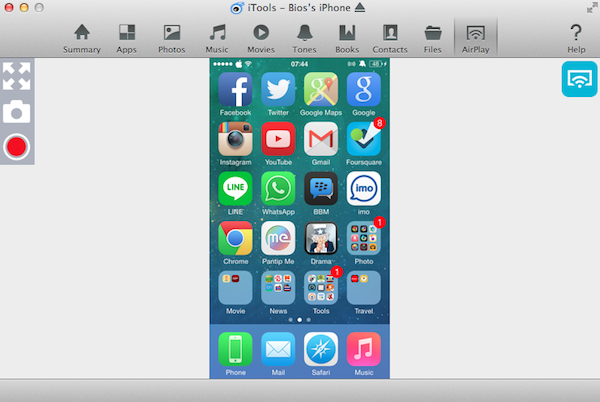This screenshot has height=402, width=600.
Task: Open the Tones section
Action: [305, 39]
